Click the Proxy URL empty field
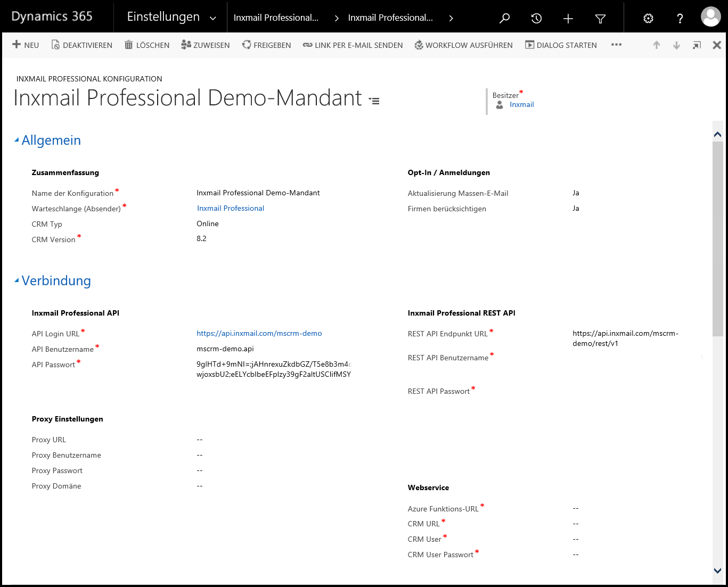The width and height of the screenshot is (728, 587). coord(200,440)
